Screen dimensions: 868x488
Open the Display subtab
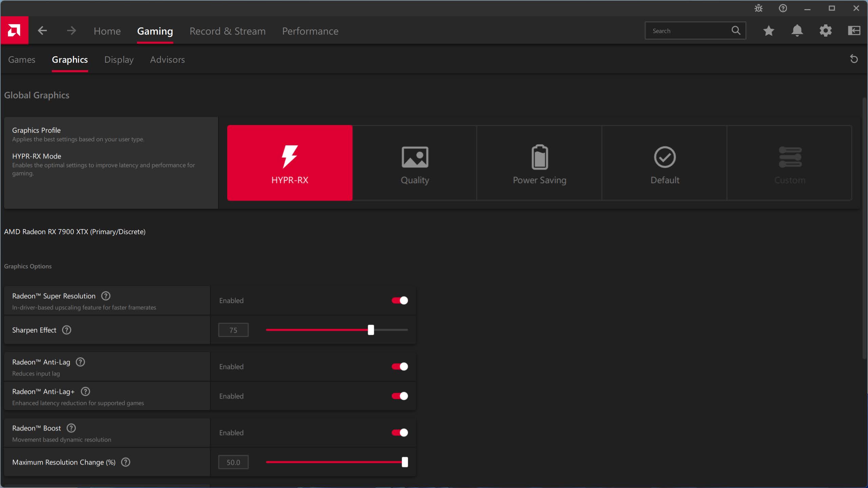pyautogui.click(x=119, y=59)
